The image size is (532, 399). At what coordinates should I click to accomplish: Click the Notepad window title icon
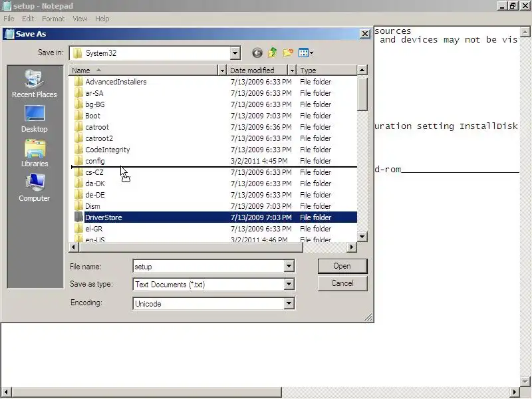pos(7,6)
